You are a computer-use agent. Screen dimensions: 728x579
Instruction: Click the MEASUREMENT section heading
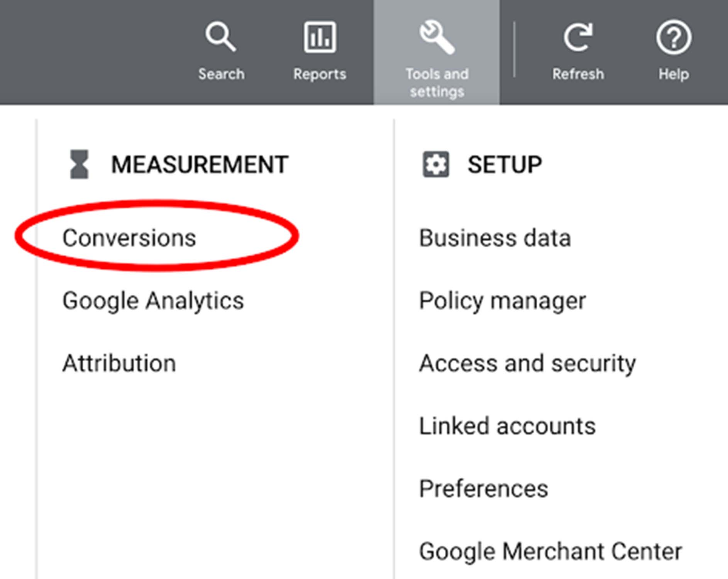200,164
